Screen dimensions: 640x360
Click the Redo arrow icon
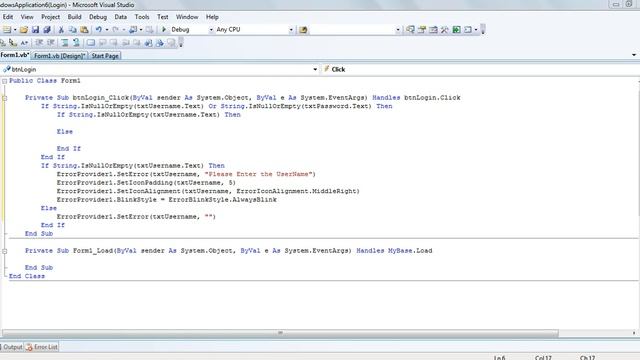pyautogui.click(x=116, y=30)
